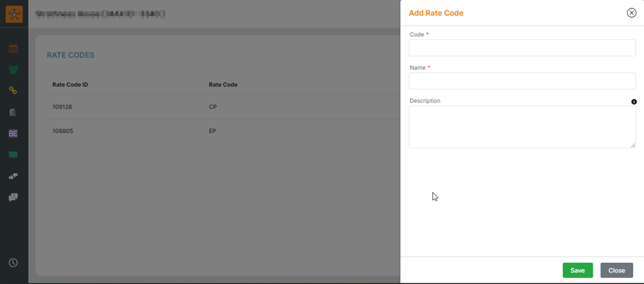Screen dimensions: 644x284
Task: Click the orange app logo in sidebar
Action: coord(14,14)
